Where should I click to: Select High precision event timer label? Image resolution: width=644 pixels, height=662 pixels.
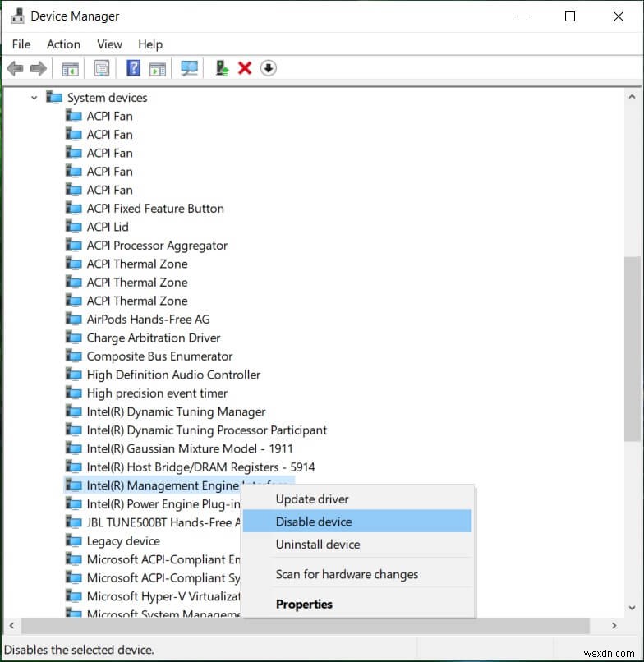coord(157,393)
